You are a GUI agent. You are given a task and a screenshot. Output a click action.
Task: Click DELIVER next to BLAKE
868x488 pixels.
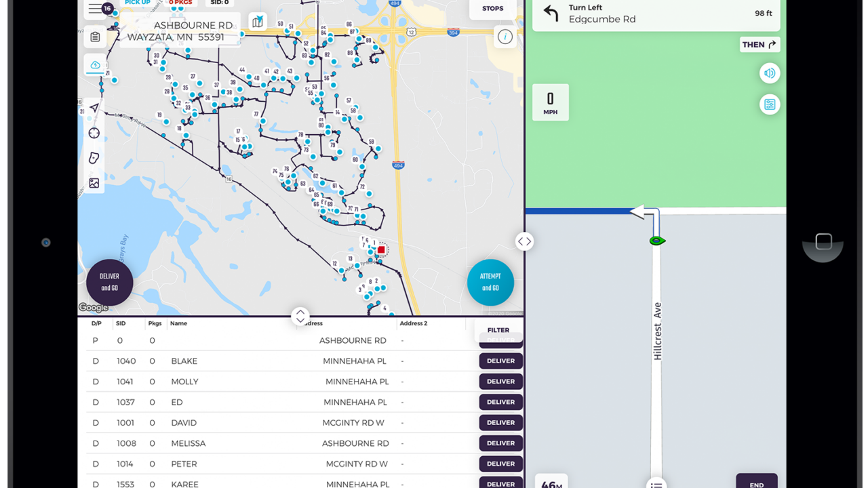[500, 361]
